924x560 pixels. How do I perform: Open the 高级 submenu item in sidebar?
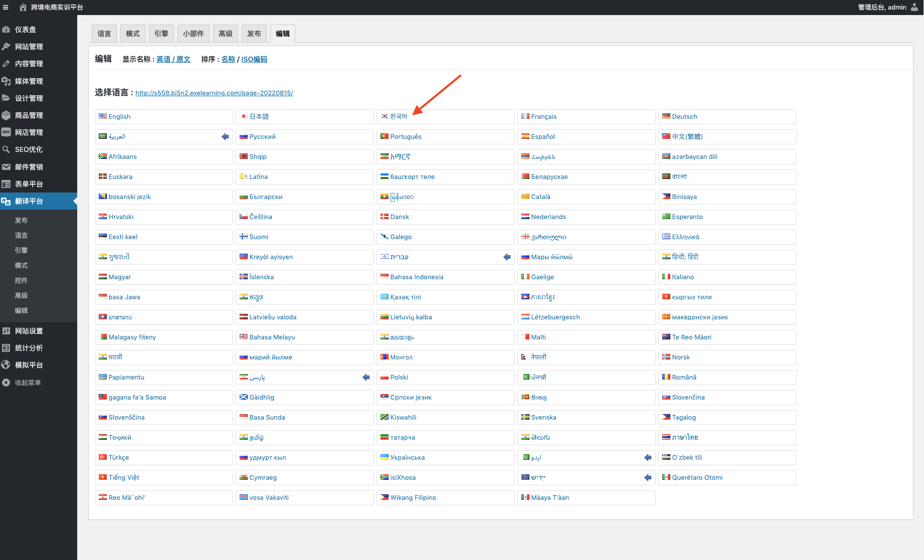(x=21, y=296)
